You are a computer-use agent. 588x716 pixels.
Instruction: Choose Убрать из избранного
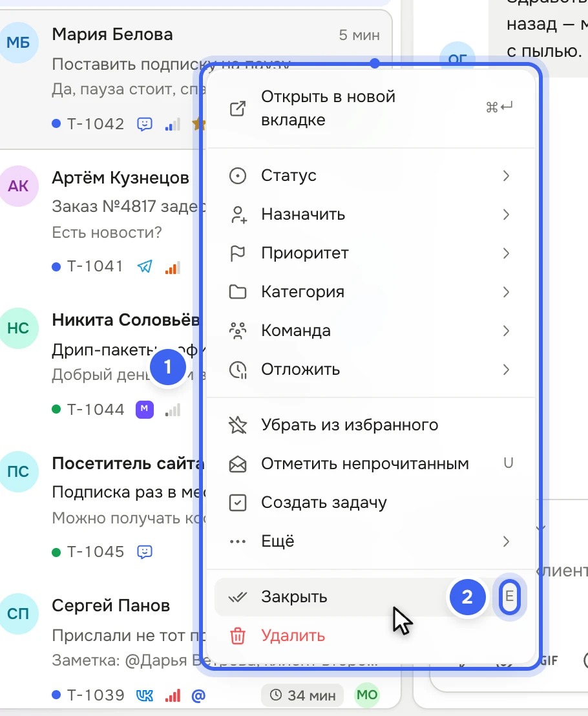[371, 425]
